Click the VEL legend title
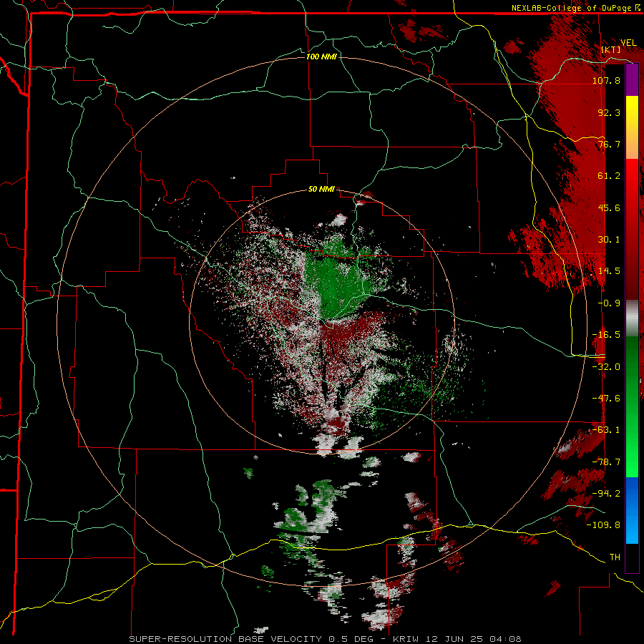 click(x=628, y=43)
